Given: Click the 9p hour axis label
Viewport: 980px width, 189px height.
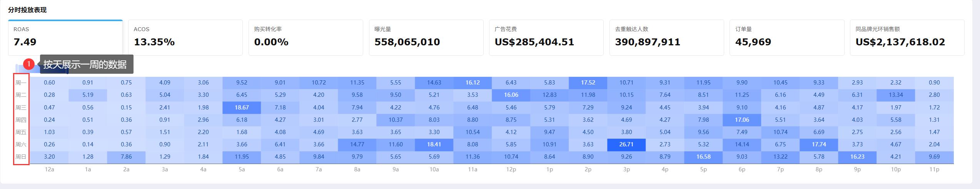Looking at the screenshot, I should [857, 169].
